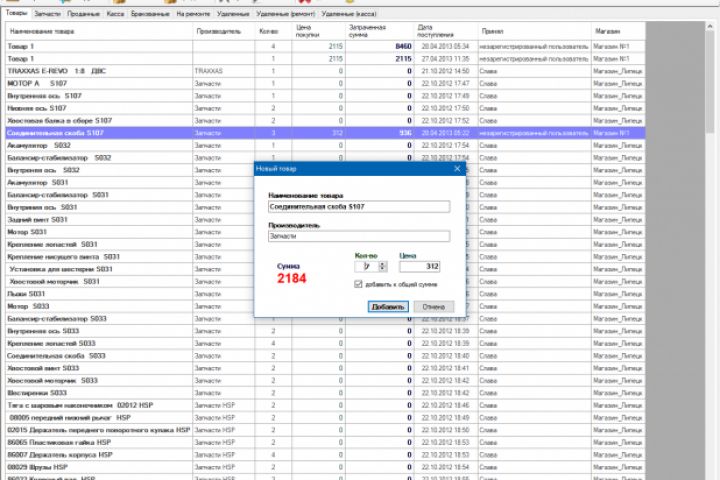This screenshot has height=480, width=720.
Task: Select the Нижняя ось S107 row
Action: [325, 108]
